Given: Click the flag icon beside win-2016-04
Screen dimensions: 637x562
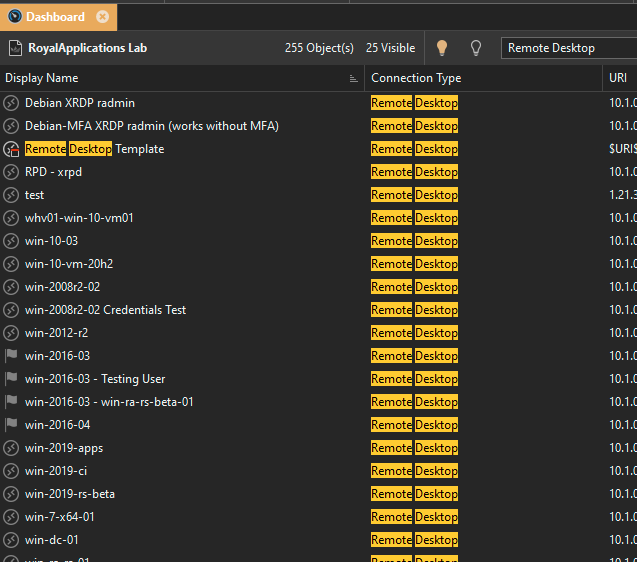Looking at the screenshot, I should pyautogui.click(x=11, y=425).
